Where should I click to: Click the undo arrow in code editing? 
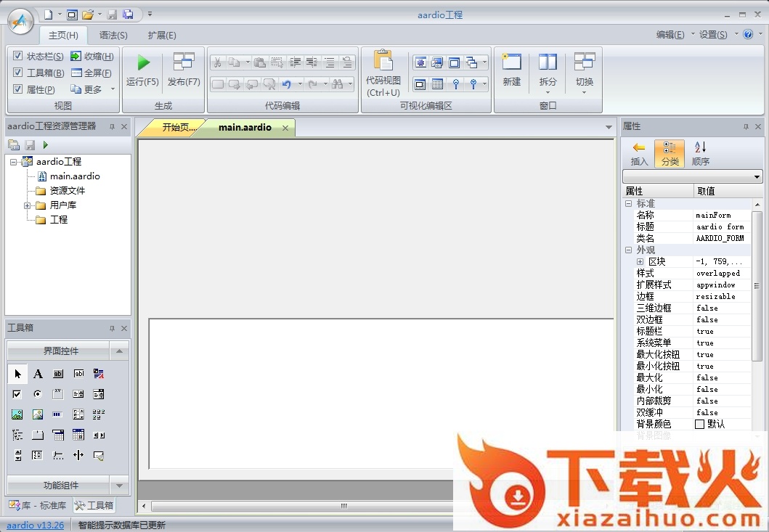point(286,84)
